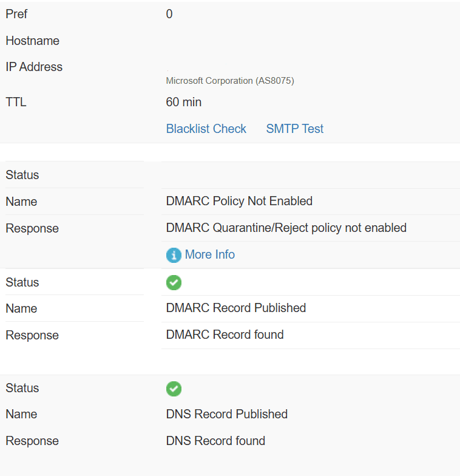Click green checkmark for DMARC Record Published
This screenshot has height=476, width=460.
point(174,283)
